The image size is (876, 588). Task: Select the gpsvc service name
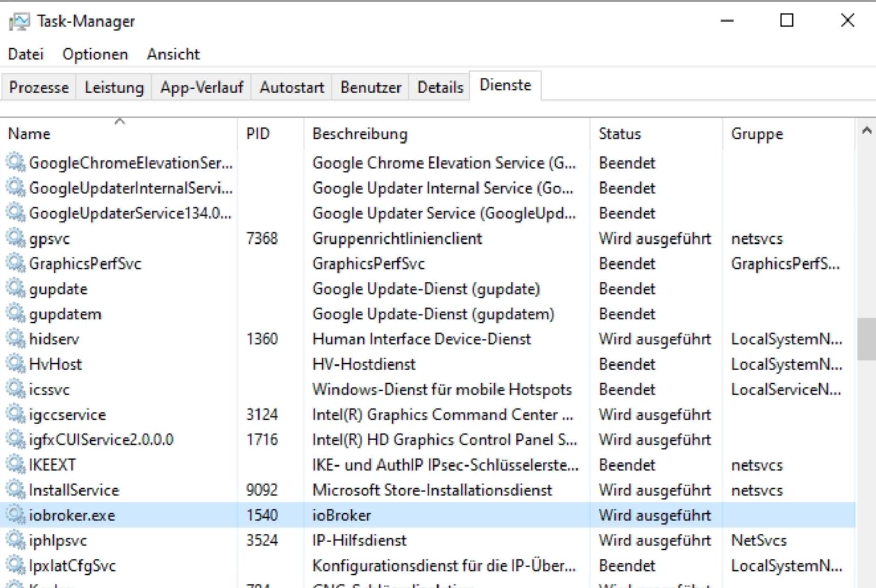pos(49,239)
